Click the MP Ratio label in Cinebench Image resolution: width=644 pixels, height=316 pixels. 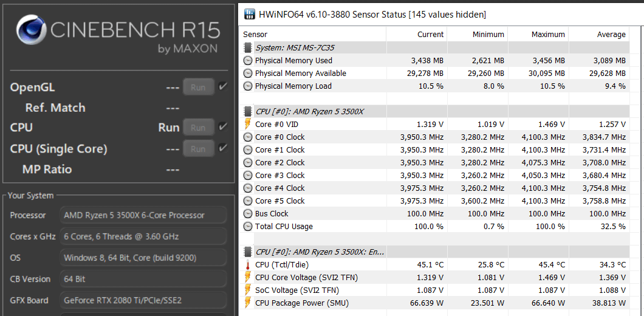47,169
